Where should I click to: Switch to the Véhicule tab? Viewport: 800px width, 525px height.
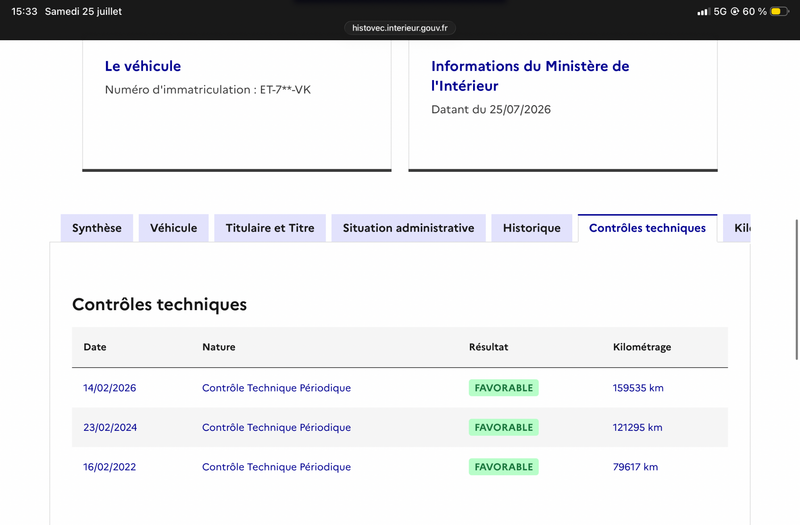click(173, 228)
